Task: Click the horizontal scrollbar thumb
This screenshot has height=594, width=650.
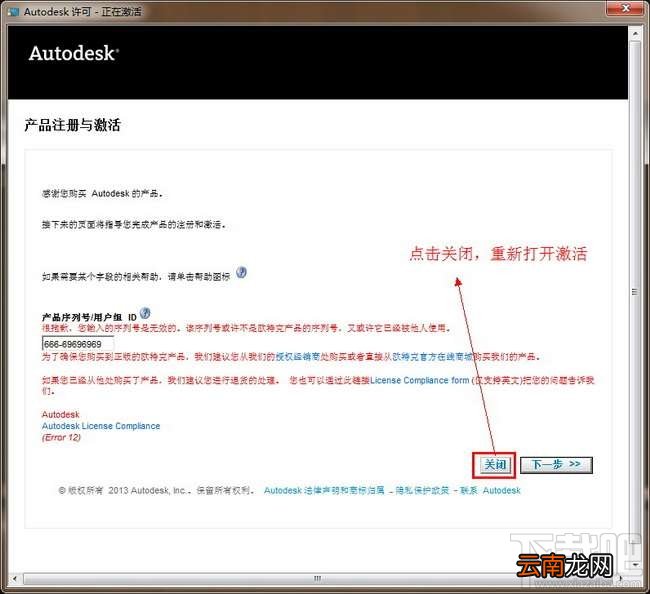Action: (x=318, y=578)
